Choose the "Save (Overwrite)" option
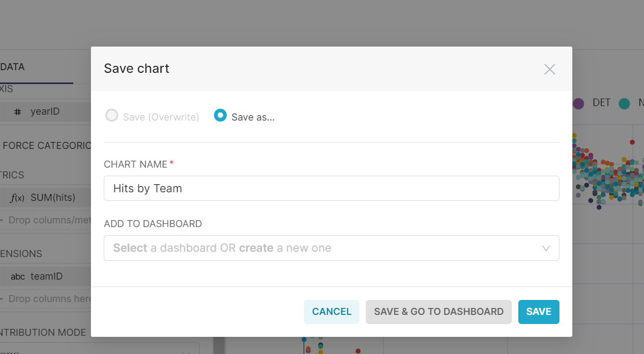Viewport: 644px width, 354px height. [x=112, y=115]
